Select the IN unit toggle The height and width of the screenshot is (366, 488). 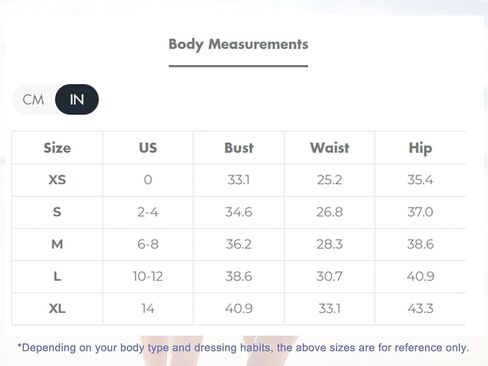[77, 99]
